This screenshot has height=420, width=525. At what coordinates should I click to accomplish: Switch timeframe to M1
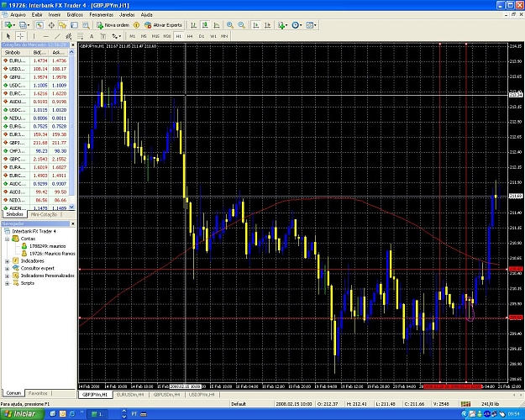[x=133, y=36]
